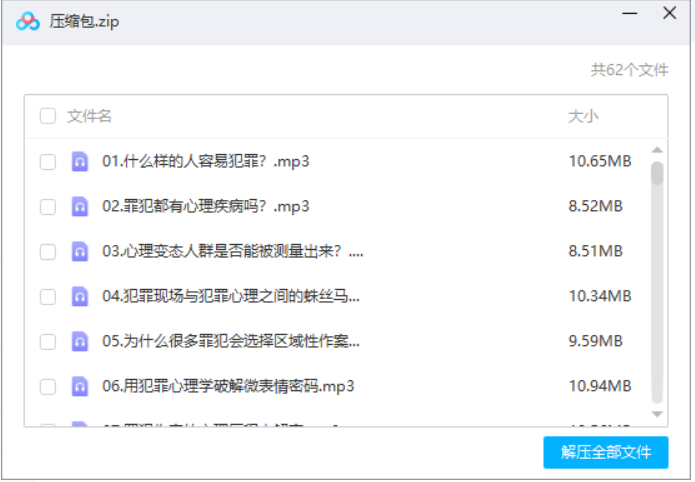Image resolution: width=695 pixels, height=482 pixels.
Task: Click audio icon for 03.心理变态人群 file
Action: pos(80,251)
